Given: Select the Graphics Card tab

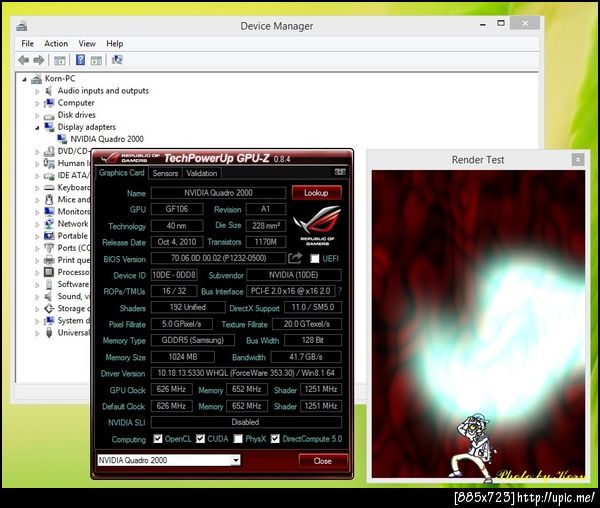Looking at the screenshot, I should coord(122,173).
